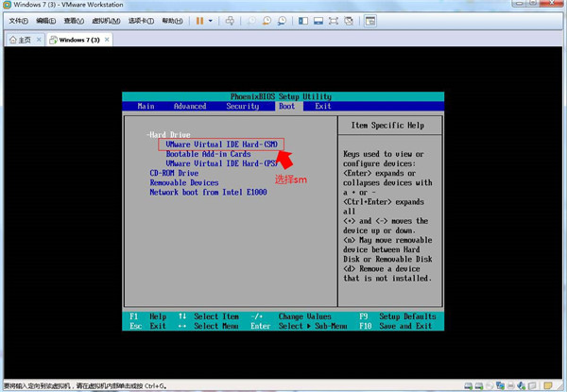Image resolution: width=567 pixels, height=392 pixels.
Task: Click the sound card status icon
Action: (x=522, y=385)
